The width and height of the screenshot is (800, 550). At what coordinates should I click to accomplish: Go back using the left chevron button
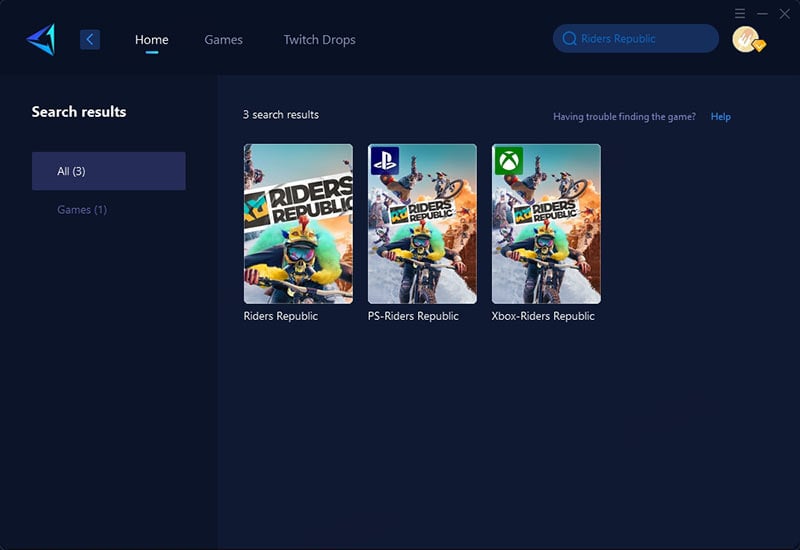point(90,39)
